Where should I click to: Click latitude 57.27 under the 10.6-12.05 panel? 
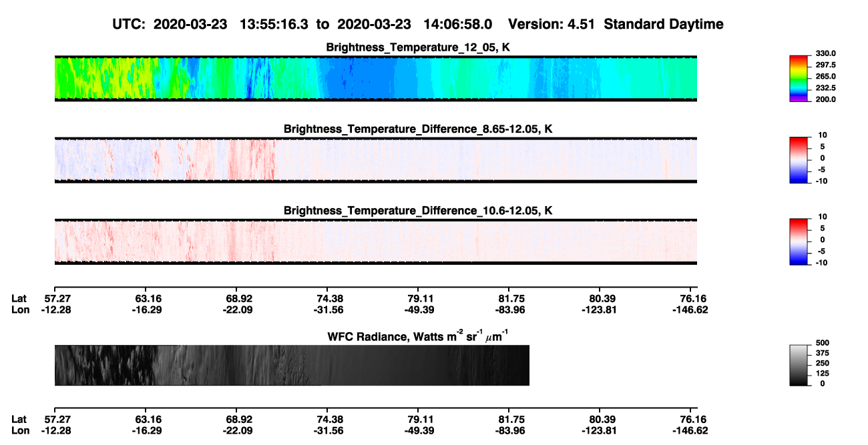click(x=57, y=298)
